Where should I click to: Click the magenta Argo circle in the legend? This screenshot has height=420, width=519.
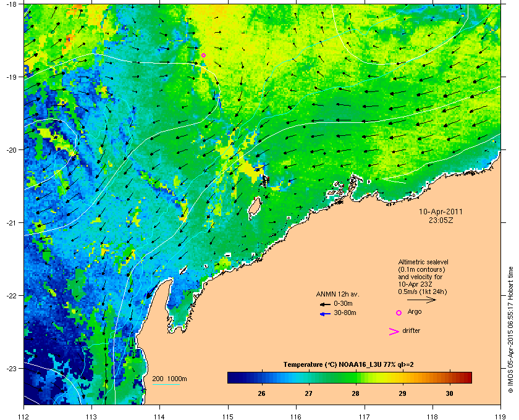[x=399, y=313]
